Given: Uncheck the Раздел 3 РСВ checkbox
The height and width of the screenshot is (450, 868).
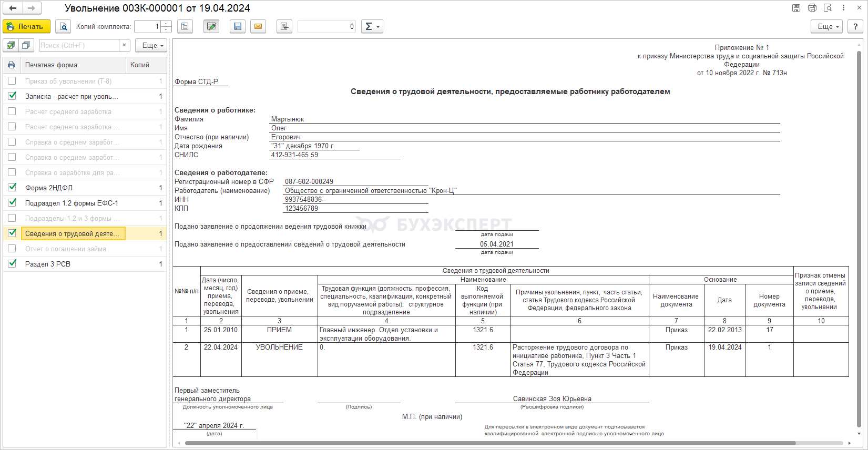Looking at the screenshot, I should (12, 264).
